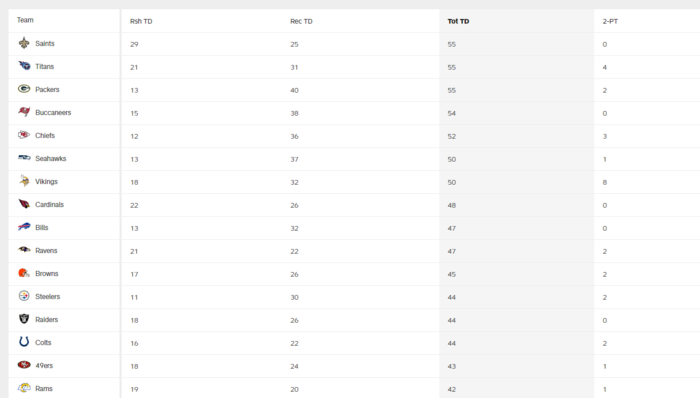
Task: Sort by the Rec TD column header
Action: coord(301,21)
